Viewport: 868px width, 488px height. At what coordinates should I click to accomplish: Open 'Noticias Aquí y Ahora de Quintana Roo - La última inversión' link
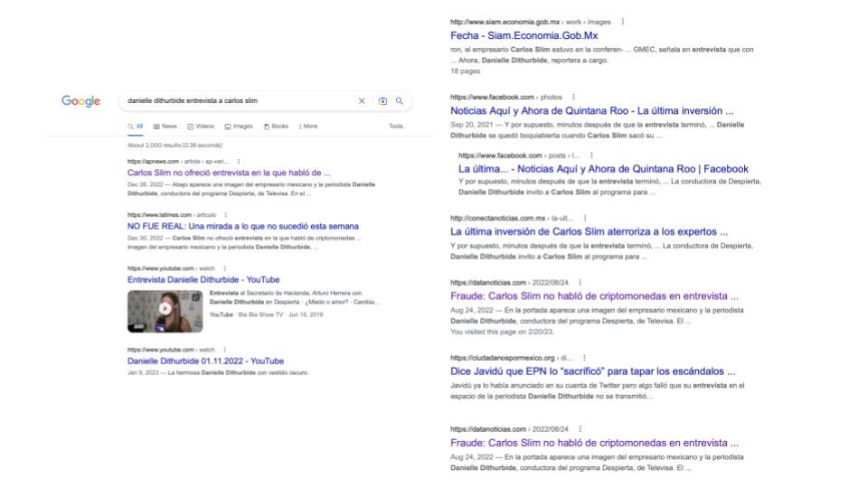tap(591, 110)
